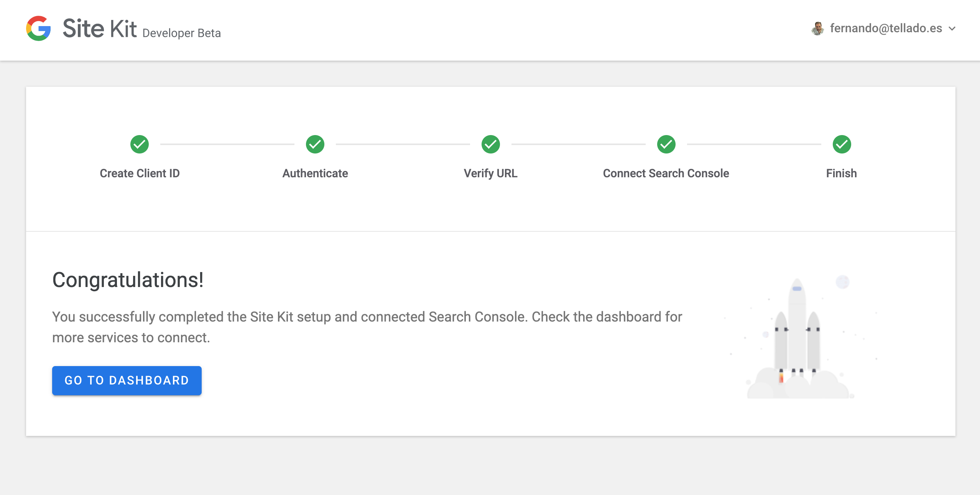
Task: Click the Congratulations heading text
Action: click(x=128, y=280)
